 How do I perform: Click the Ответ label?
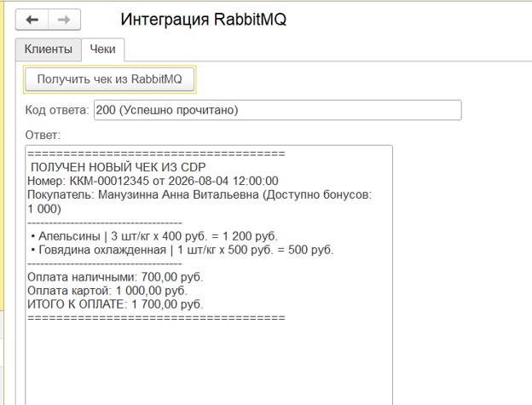(x=43, y=135)
